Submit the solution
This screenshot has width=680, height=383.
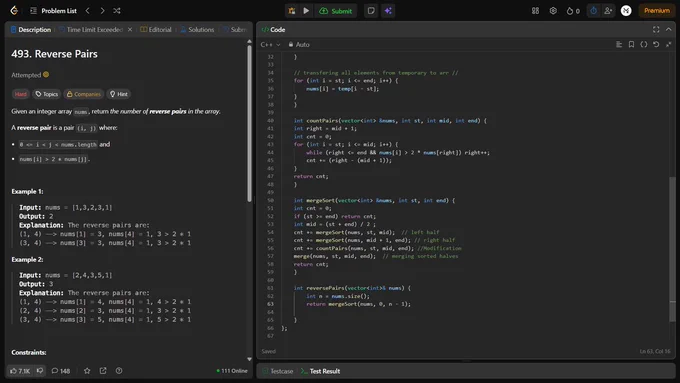coord(336,11)
